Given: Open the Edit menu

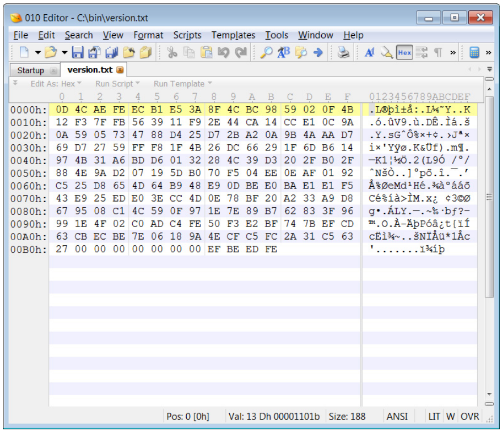Looking at the screenshot, I should click(47, 35).
